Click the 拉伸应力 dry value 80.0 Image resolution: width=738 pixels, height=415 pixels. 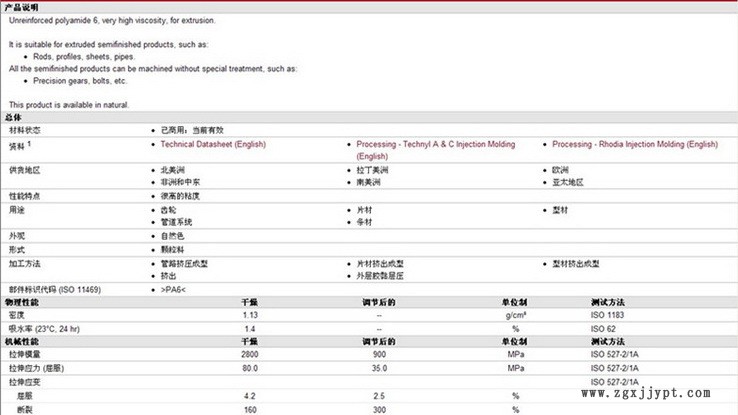(250, 368)
